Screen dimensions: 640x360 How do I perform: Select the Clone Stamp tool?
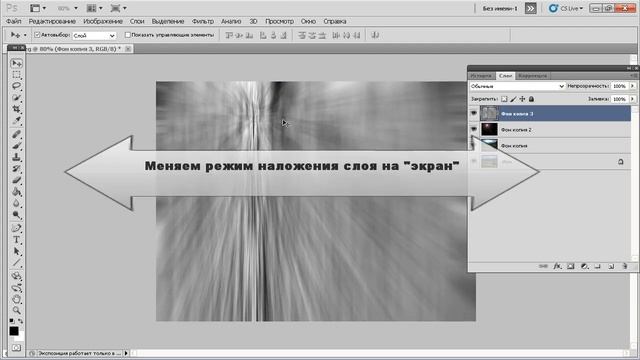click(16, 157)
